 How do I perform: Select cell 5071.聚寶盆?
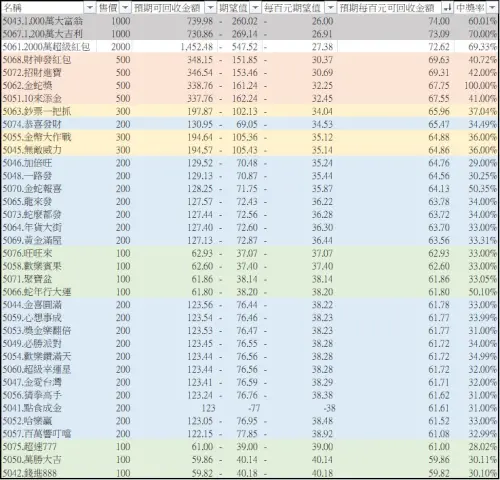click(49, 279)
